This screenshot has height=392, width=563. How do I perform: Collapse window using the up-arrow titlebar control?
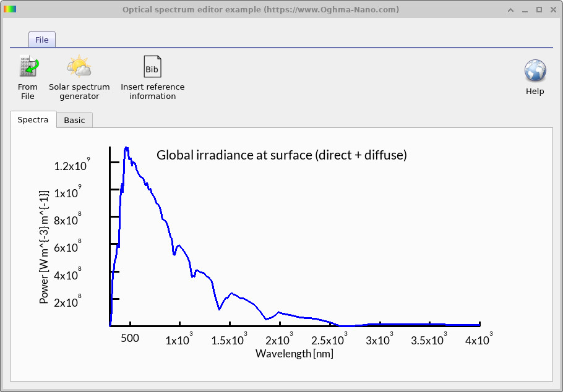point(510,9)
